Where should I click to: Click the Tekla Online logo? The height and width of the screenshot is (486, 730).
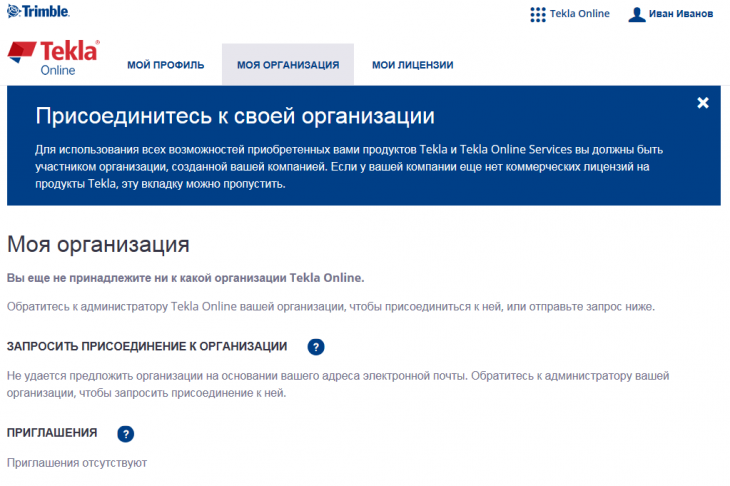click(54, 58)
